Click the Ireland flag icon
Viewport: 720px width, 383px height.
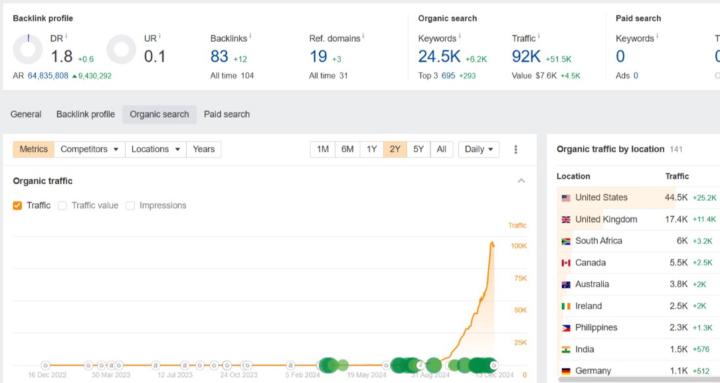coord(566,306)
